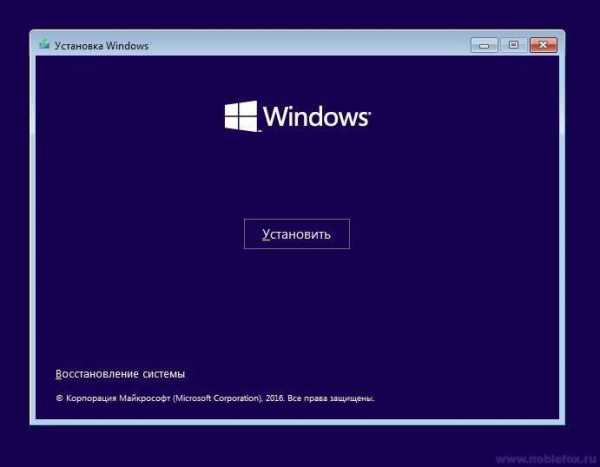The image size is (600, 467).
Task: Click the Windows Setup icon in title bar
Action: pos(44,44)
